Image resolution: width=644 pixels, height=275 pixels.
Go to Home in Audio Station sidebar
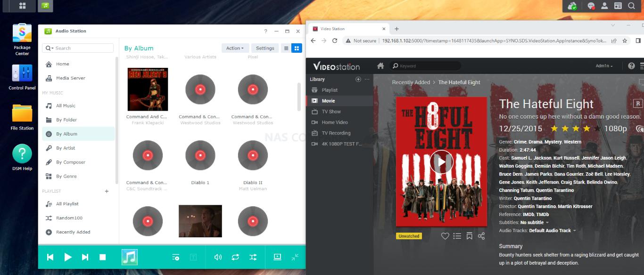78,64
